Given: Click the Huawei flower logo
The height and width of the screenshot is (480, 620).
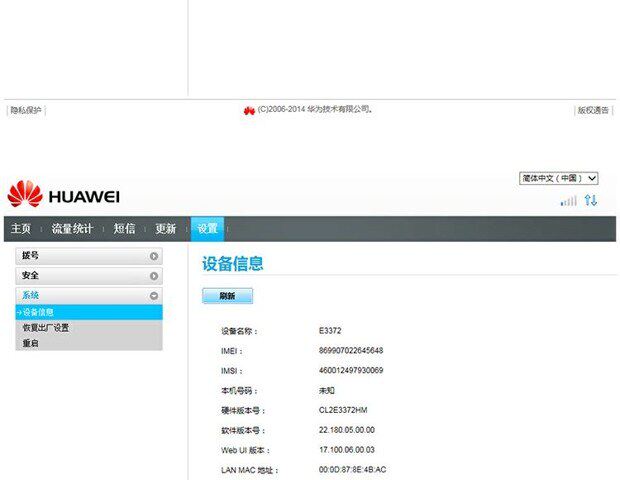Looking at the screenshot, I should click(x=25, y=194).
